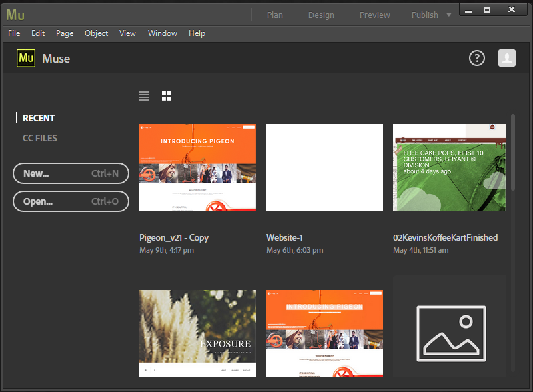
Task: Click the Muse Mu logo badge
Action: [26, 58]
